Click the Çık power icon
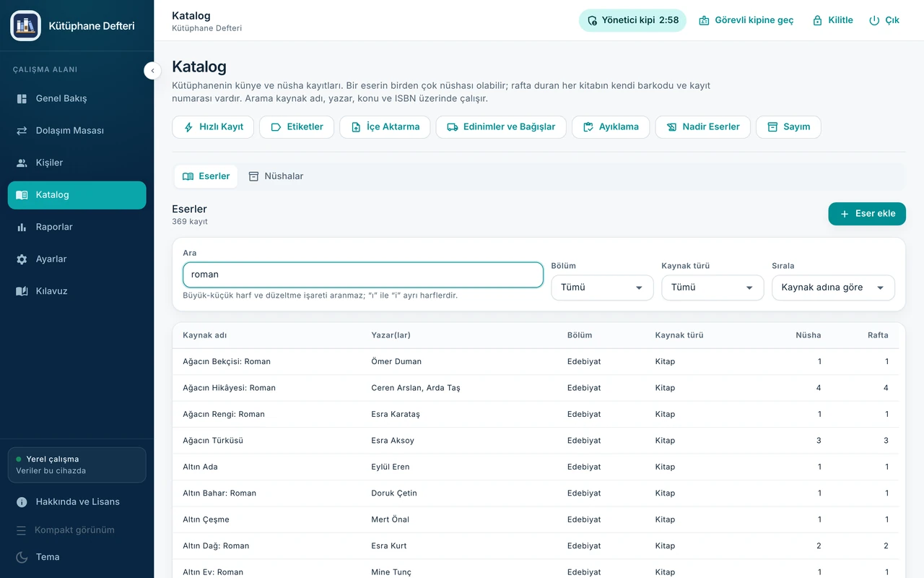 click(874, 21)
